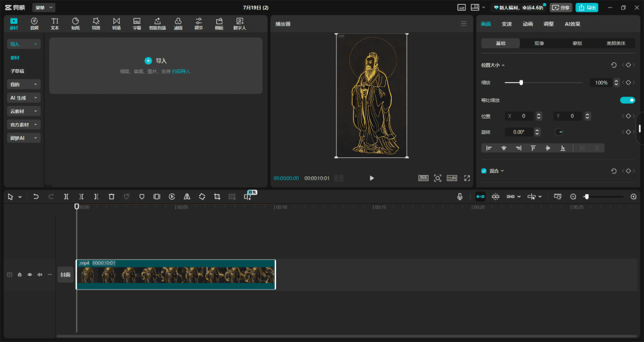Click the marker shield icon in timeline toolbar
Image resolution: width=644 pixels, height=342 pixels.
pyautogui.click(x=142, y=197)
